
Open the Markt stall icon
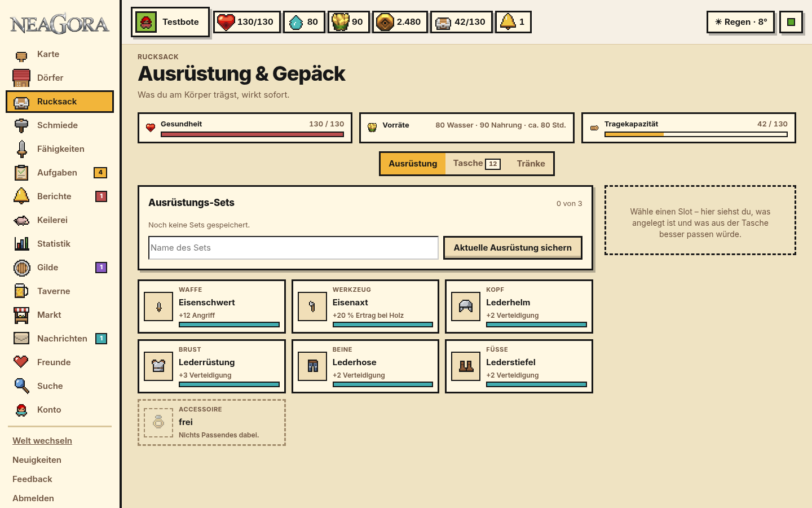pyautogui.click(x=21, y=315)
